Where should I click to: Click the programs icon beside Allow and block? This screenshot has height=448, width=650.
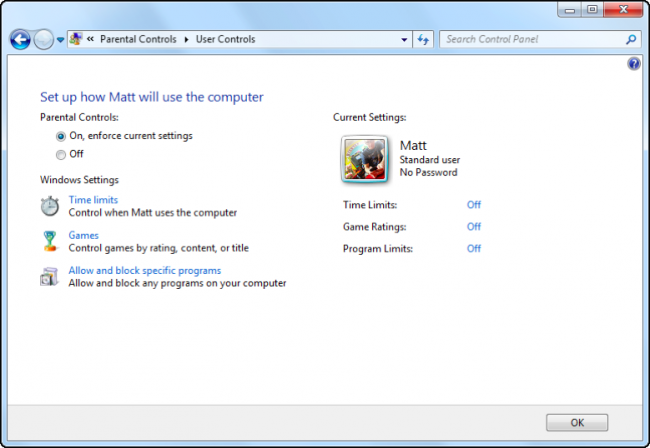[x=49, y=276]
